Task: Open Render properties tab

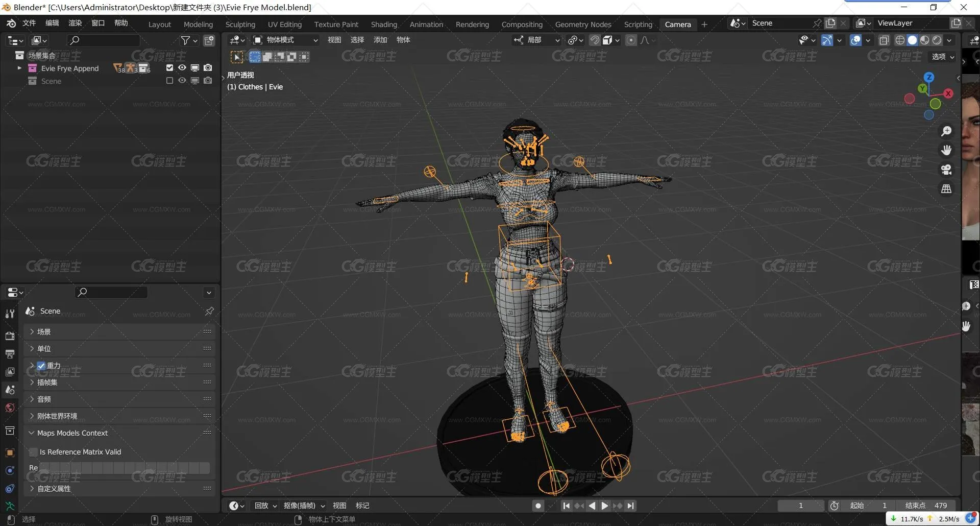Action: pos(10,336)
